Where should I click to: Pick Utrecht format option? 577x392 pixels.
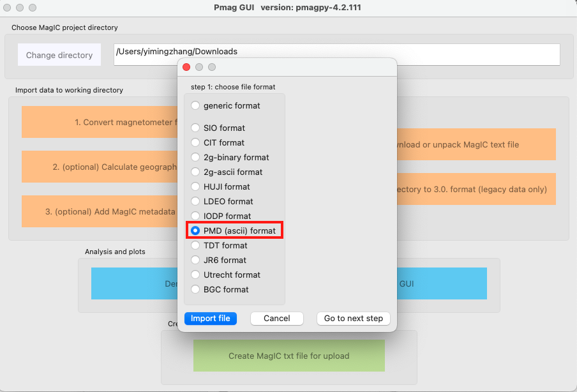(195, 275)
